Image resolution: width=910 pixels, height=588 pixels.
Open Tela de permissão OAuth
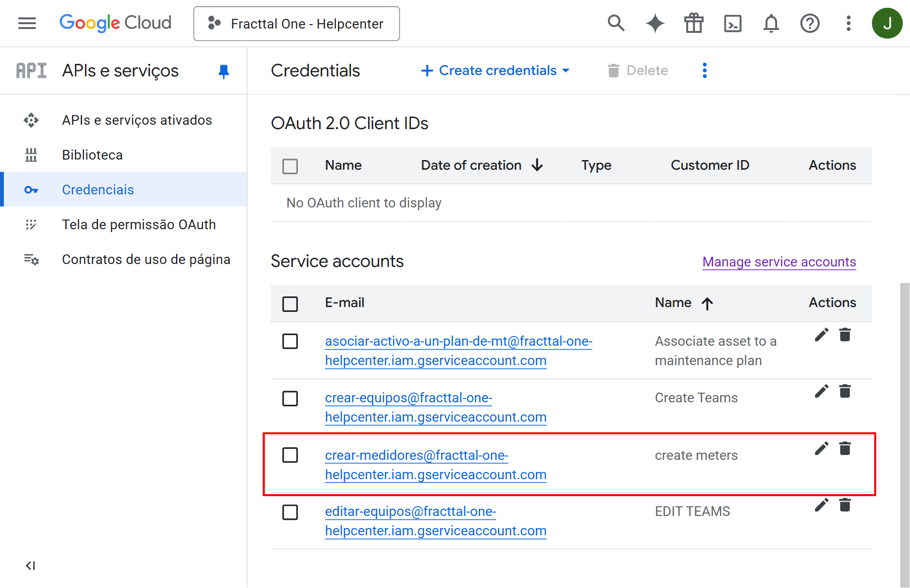coord(139,224)
